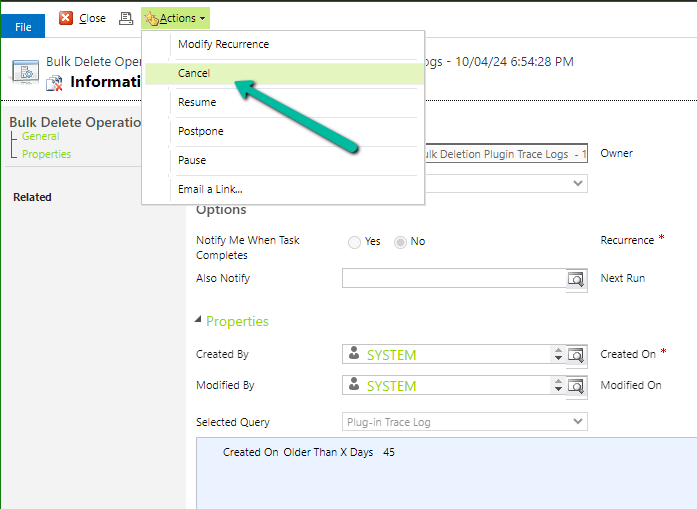Click the File button
The image size is (697, 509).
click(x=22, y=27)
